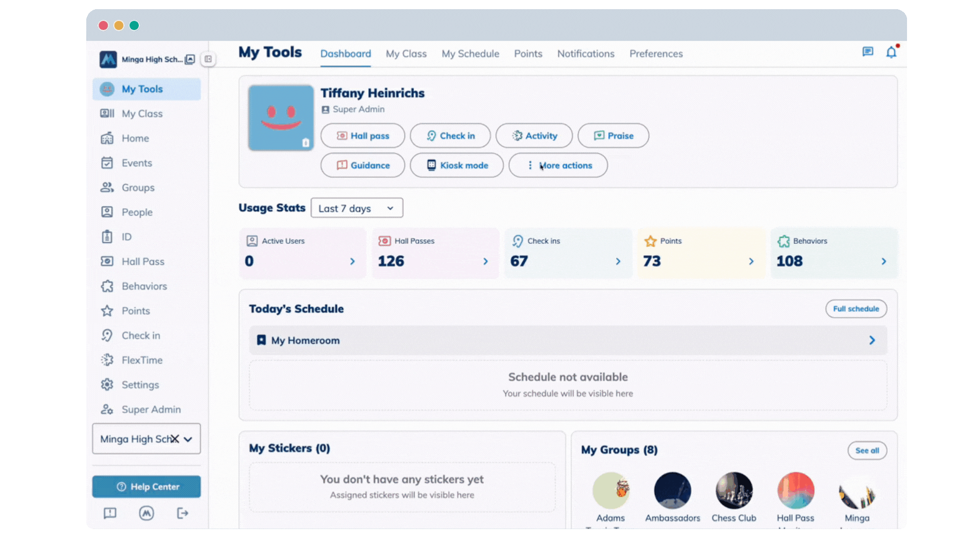This screenshot has height=551, width=980.
Task: Open the Chess Club group thumbnail
Action: 733,490
